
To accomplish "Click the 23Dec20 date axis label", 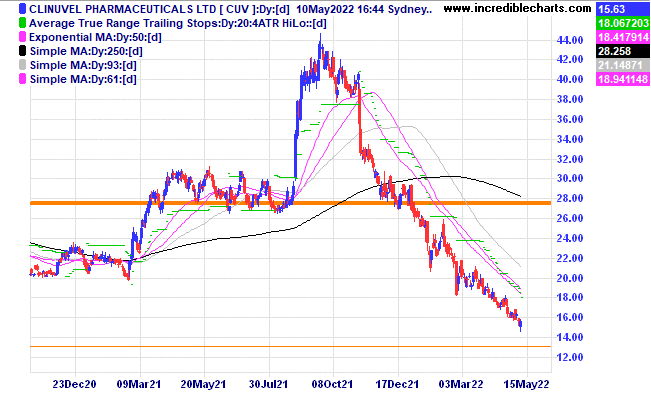I will click(x=74, y=384).
